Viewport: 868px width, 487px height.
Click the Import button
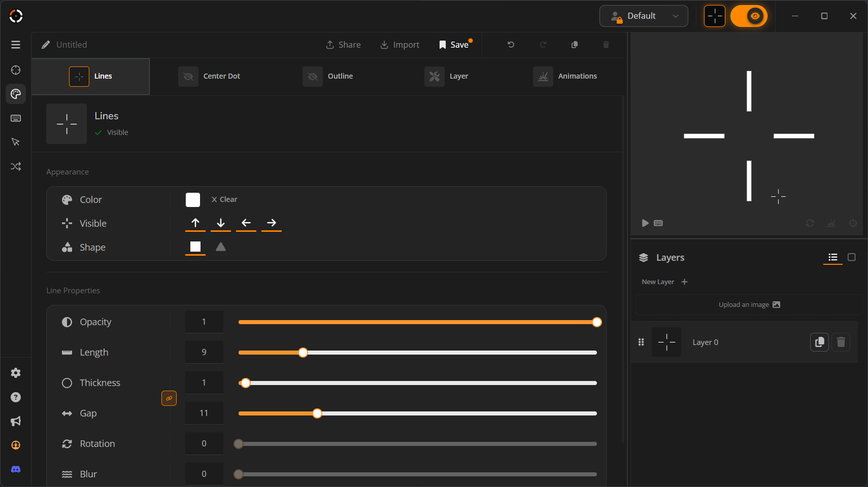[x=400, y=45]
